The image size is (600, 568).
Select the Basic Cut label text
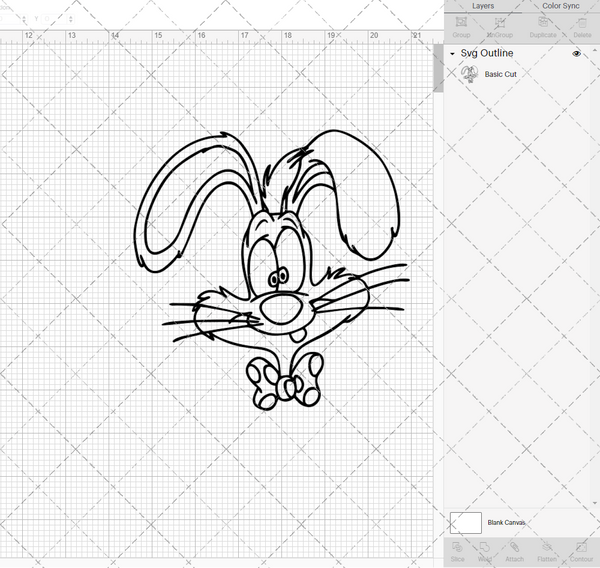tap(501, 74)
